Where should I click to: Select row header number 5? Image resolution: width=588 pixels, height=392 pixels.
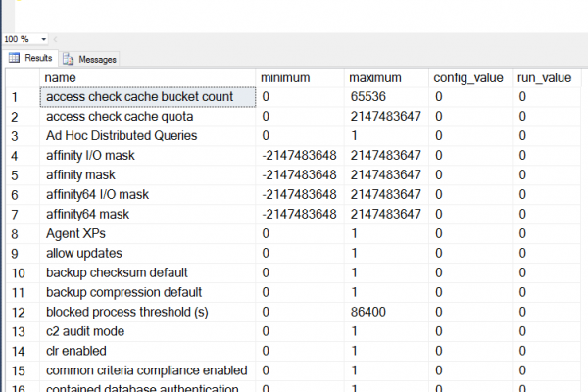click(x=23, y=175)
